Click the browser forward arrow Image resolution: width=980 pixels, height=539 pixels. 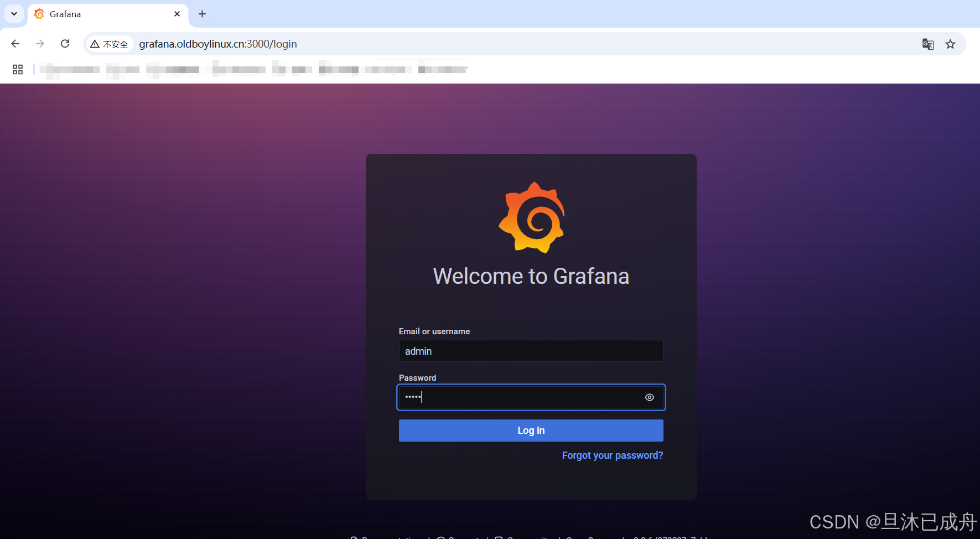pyautogui.click(x=40, y=44)
